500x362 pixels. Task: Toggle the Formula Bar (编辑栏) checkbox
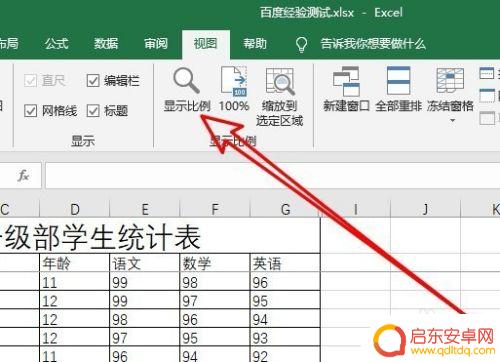[93, 80]
